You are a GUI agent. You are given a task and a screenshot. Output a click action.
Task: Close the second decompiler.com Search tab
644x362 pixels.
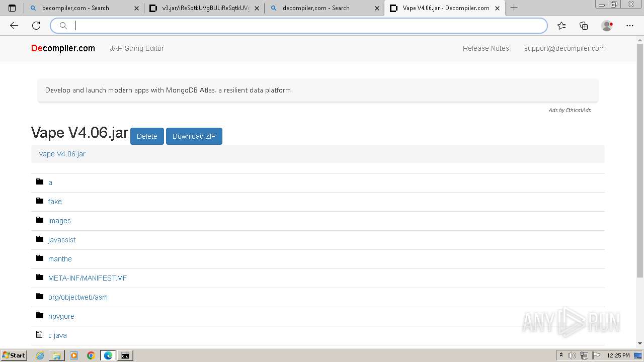pos(377,8)
